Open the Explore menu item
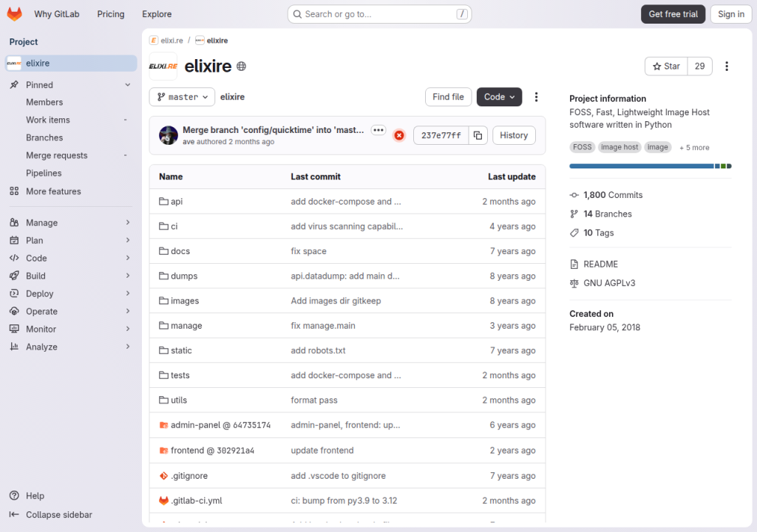 click(x=157, y=14)
